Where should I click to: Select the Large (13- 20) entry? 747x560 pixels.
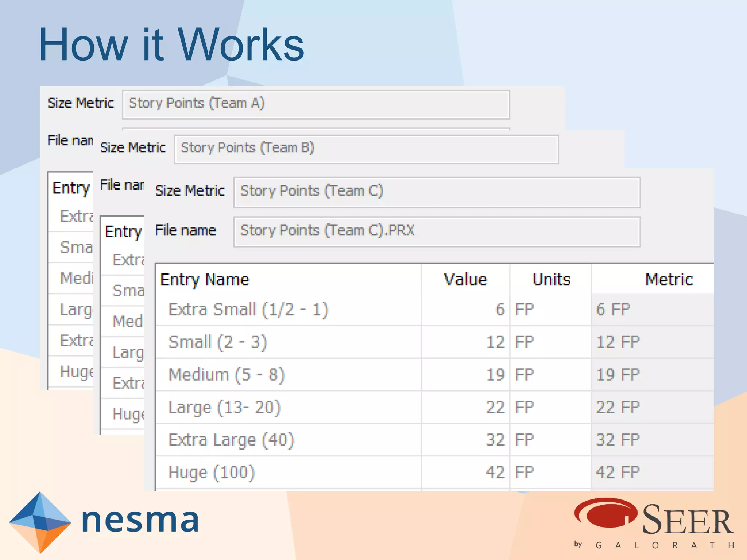(x=224, y=408)
